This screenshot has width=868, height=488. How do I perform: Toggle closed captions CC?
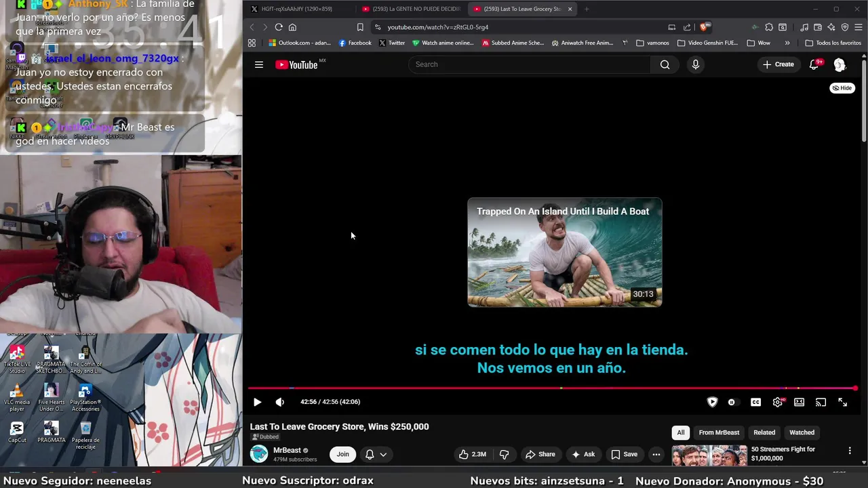[x=755, y=402]
